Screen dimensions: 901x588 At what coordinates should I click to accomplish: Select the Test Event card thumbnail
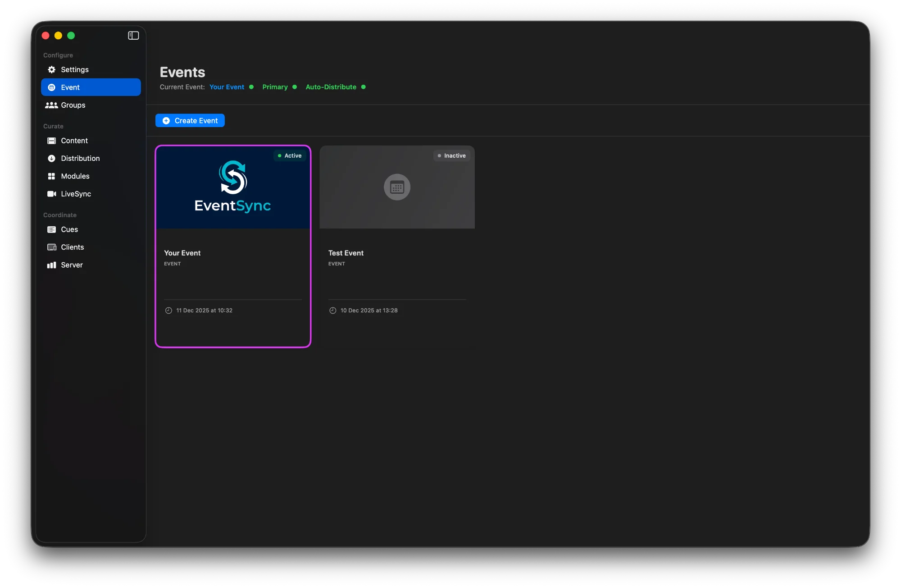397,187
